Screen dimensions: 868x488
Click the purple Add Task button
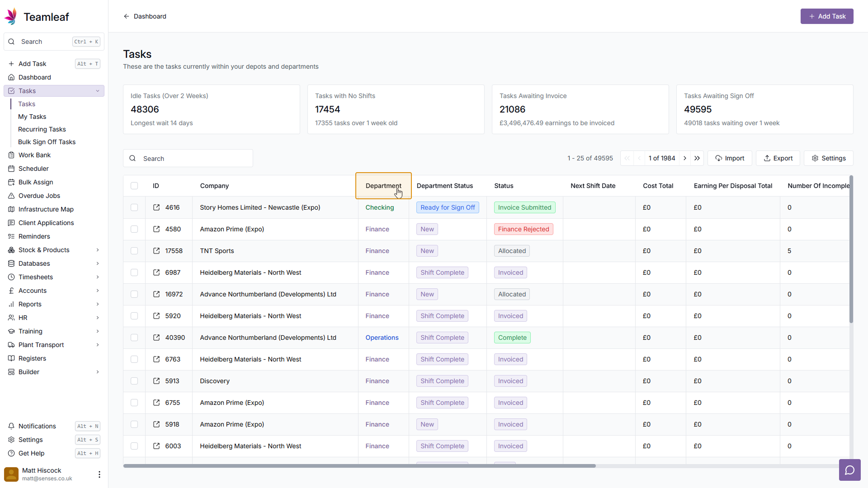[x=826, y=16]
